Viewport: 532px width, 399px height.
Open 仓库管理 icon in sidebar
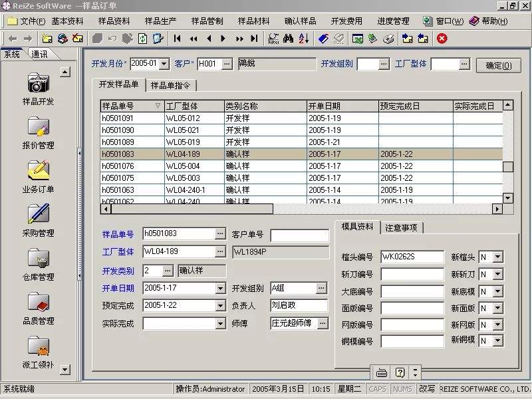pyautogui.click(x=38, y=258)
